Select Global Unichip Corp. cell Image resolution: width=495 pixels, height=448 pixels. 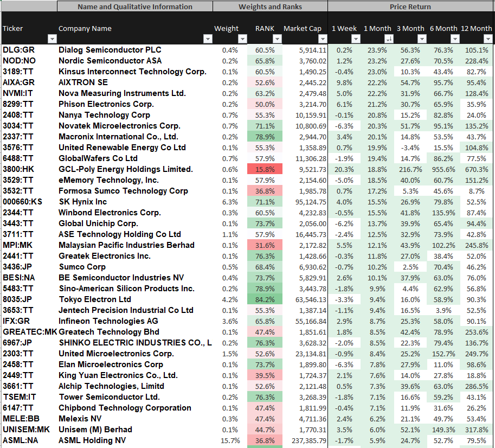pos(135,223)
